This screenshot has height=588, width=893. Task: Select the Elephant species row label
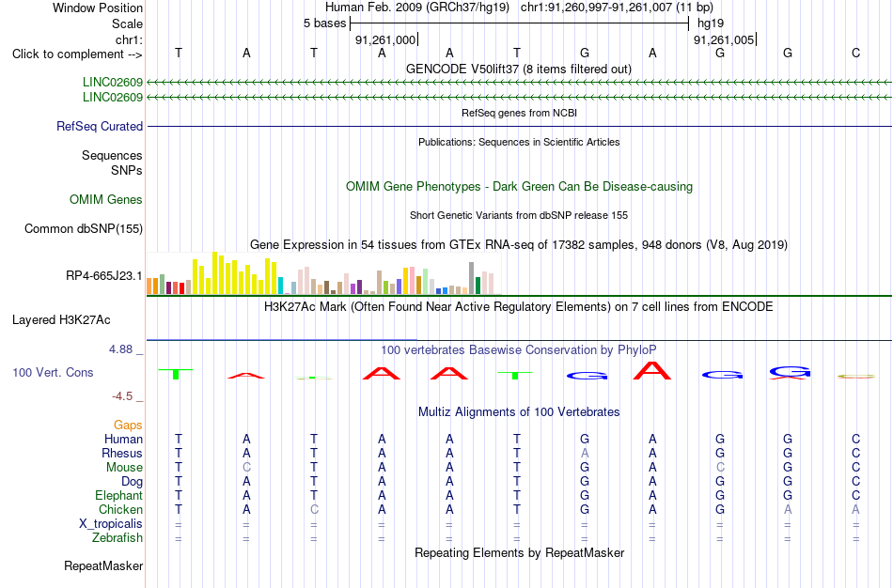pyautogui.click(x=119, y=495)
